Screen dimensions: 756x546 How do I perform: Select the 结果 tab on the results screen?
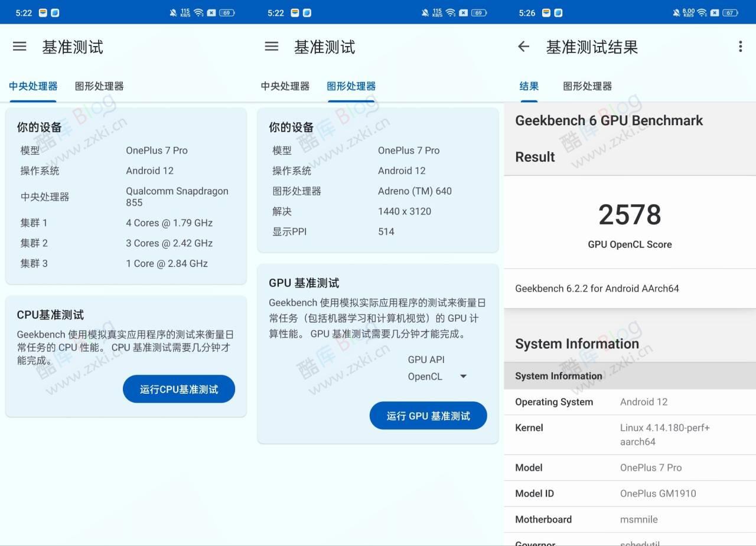[x=529, y=86]
